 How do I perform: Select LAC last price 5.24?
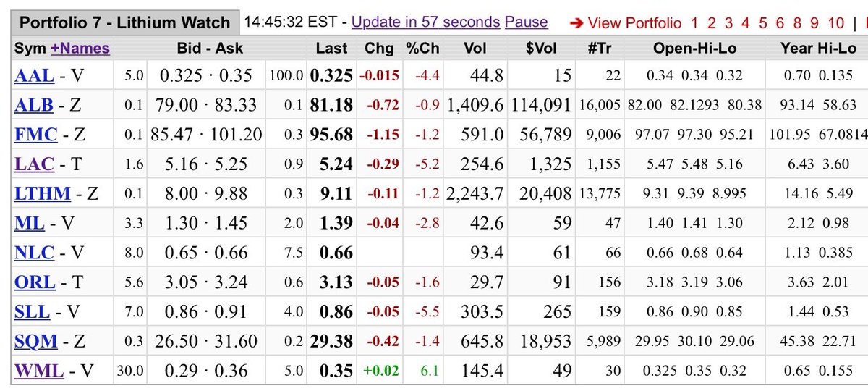pyautogui.click(x=336, y=164)
